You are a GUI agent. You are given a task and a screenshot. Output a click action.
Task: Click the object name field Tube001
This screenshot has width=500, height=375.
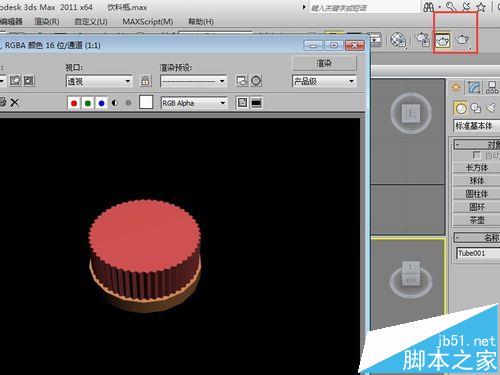[478, 253]
